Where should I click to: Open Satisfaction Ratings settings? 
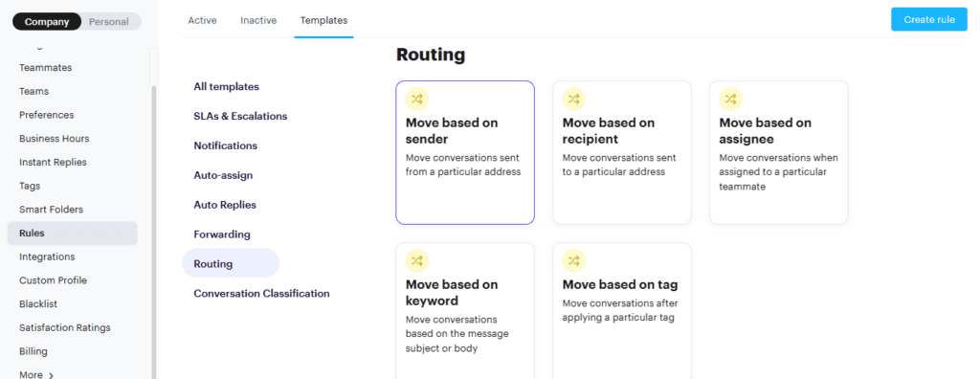65,327
